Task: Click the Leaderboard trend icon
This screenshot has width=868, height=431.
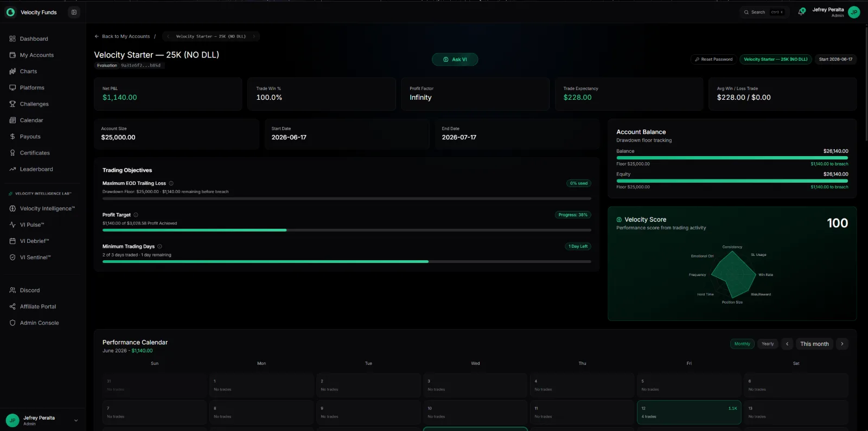Action: click(12, 169)
